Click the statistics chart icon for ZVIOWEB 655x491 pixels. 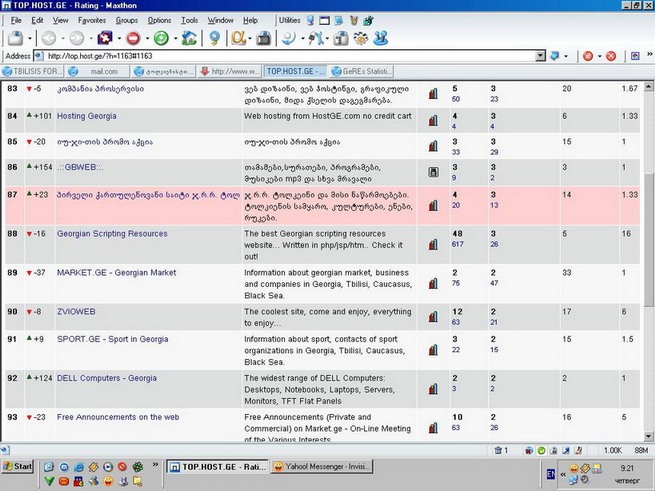[433, 317]
